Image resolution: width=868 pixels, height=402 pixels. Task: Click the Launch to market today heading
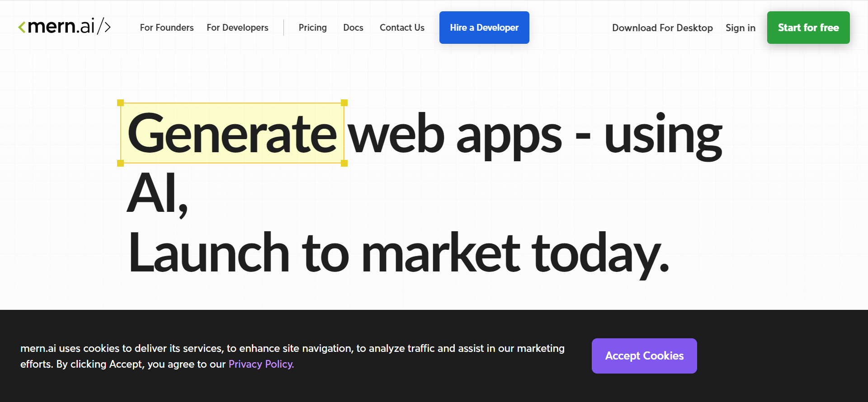(398, 253)
